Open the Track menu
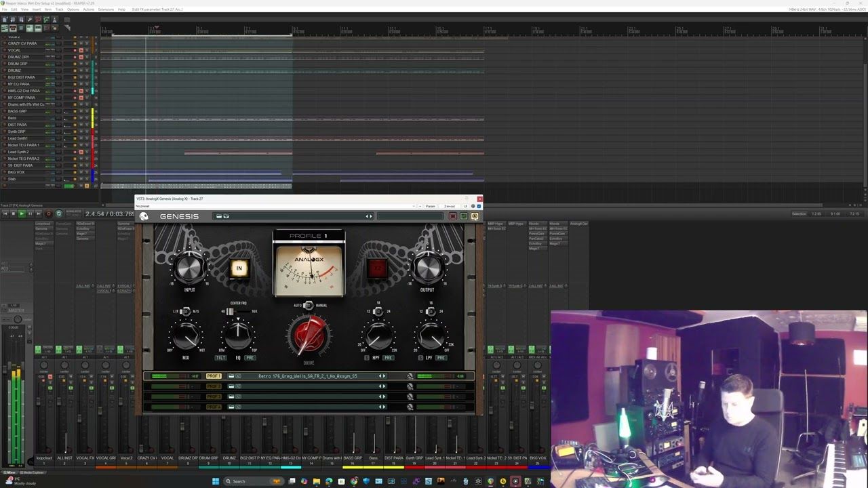Viewport: 868px width, 488px height. coord(59,9)
